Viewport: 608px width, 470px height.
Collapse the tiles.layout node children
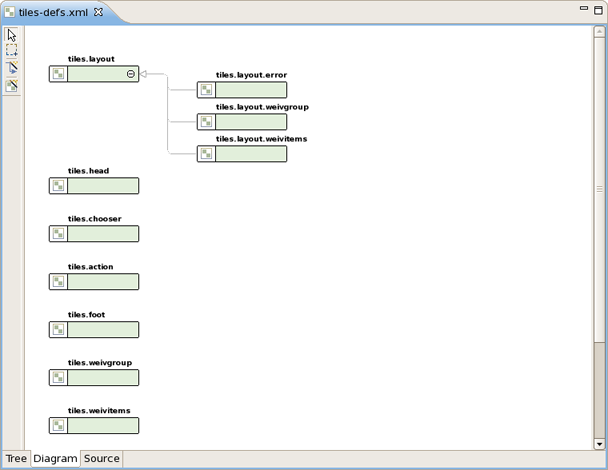tap(131, 74)
